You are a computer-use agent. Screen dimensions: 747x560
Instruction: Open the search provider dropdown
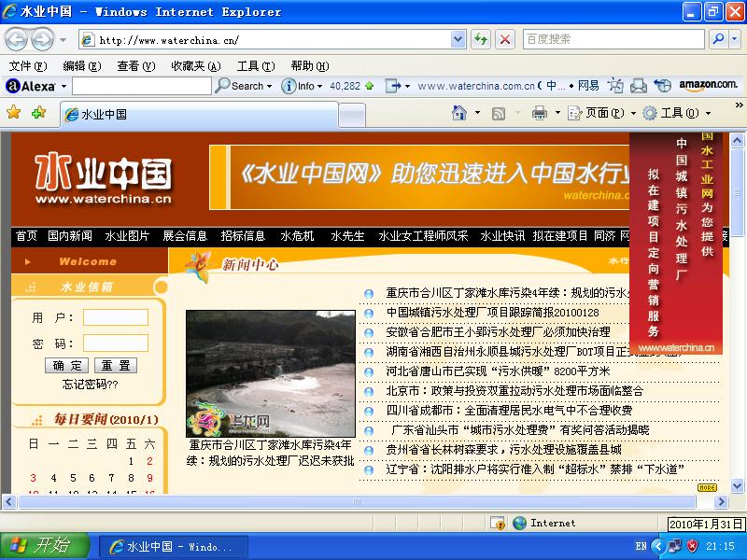735,39
